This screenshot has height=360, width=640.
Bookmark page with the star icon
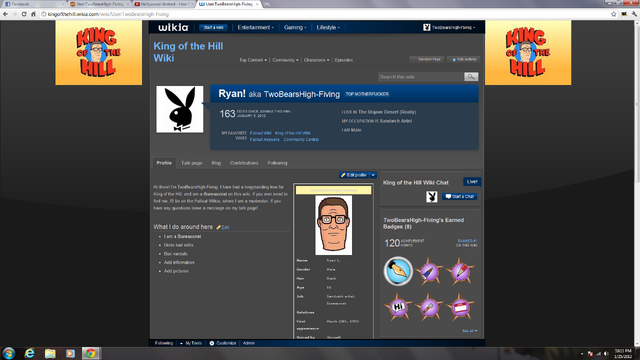click(613, 14)
